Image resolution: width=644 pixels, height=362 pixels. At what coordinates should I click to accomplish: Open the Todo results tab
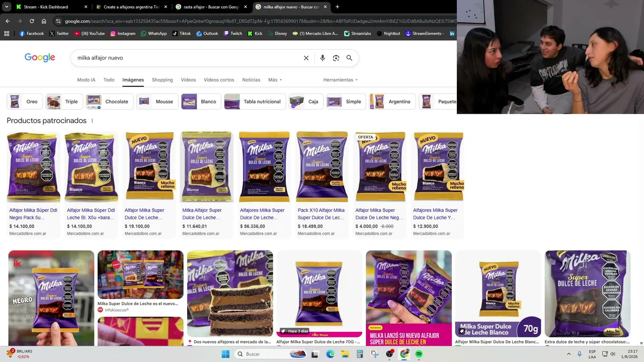point(109,80)
